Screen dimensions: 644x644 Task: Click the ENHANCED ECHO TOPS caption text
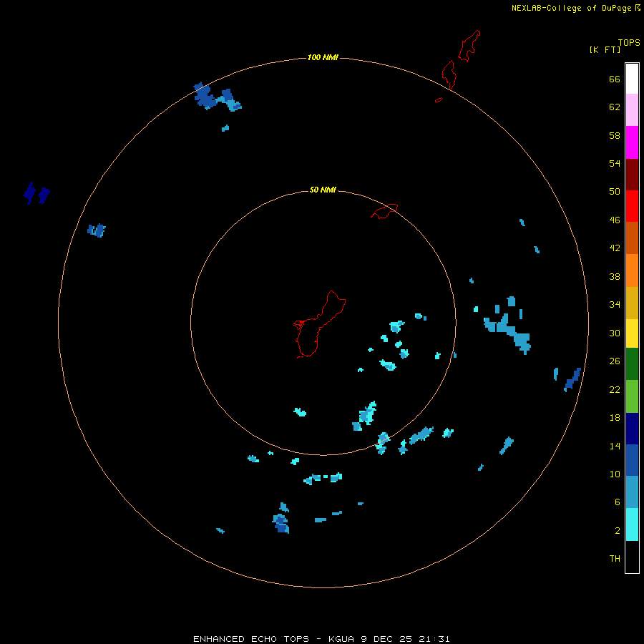251,639
